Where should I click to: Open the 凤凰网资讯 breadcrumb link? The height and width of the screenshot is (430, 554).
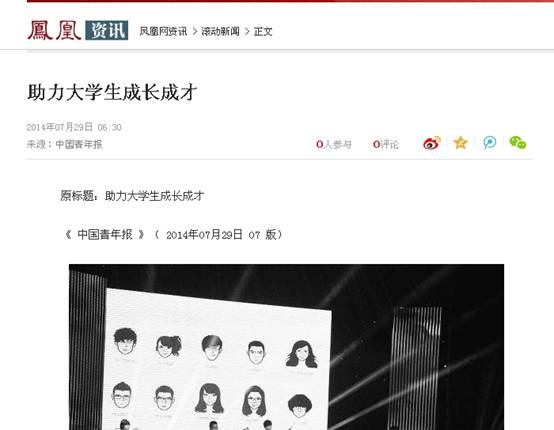163,31
